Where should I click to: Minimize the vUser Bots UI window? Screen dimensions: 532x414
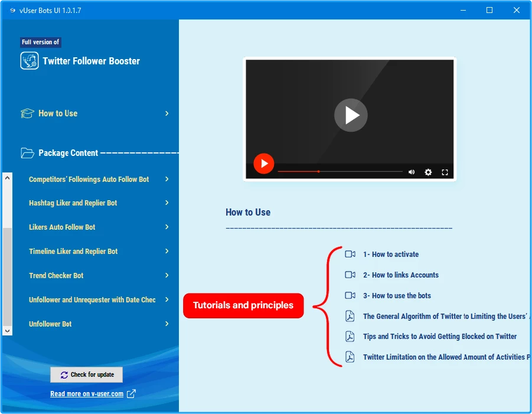463,10
